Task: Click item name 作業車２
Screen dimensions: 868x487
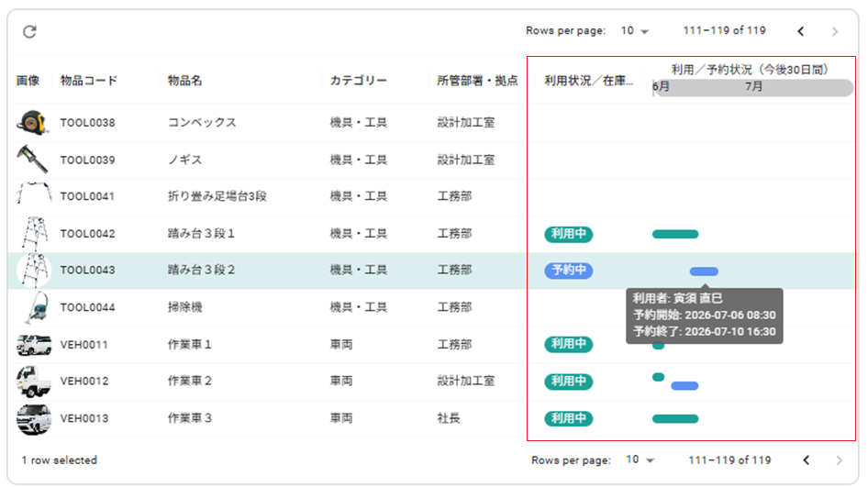Action: click(190, 381)
